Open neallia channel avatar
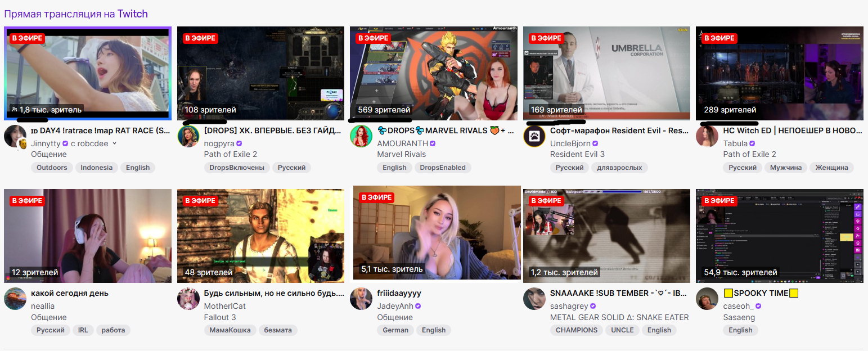 pos(15,299)
